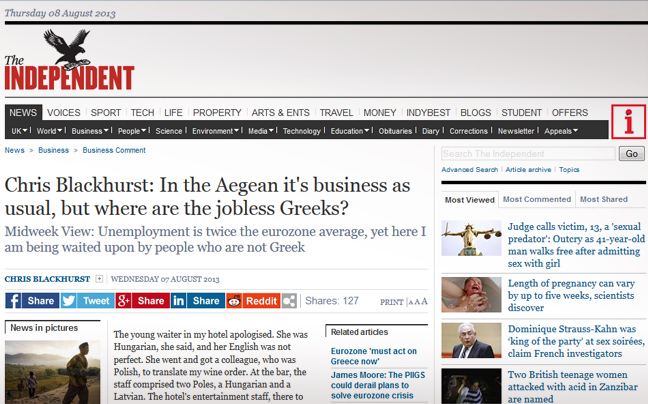Image resolution: width=648 pixels, height=404 pixels.
Task: Open the UK dropdown menu
Action: [x=19, y=131]
